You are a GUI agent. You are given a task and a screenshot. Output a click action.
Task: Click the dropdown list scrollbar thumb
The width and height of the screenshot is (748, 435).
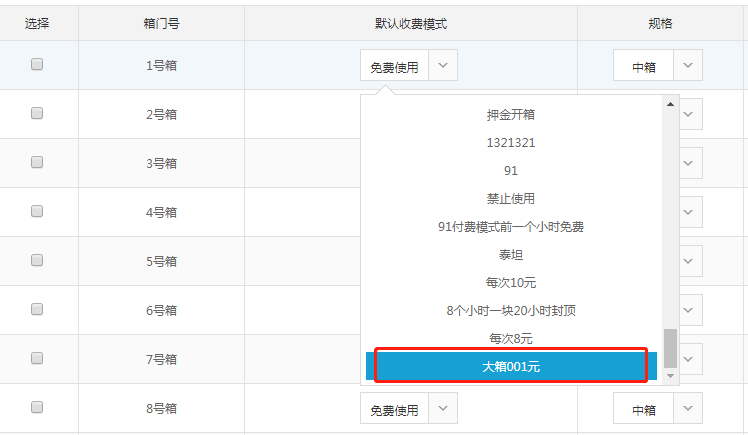[x=670, y=348]
